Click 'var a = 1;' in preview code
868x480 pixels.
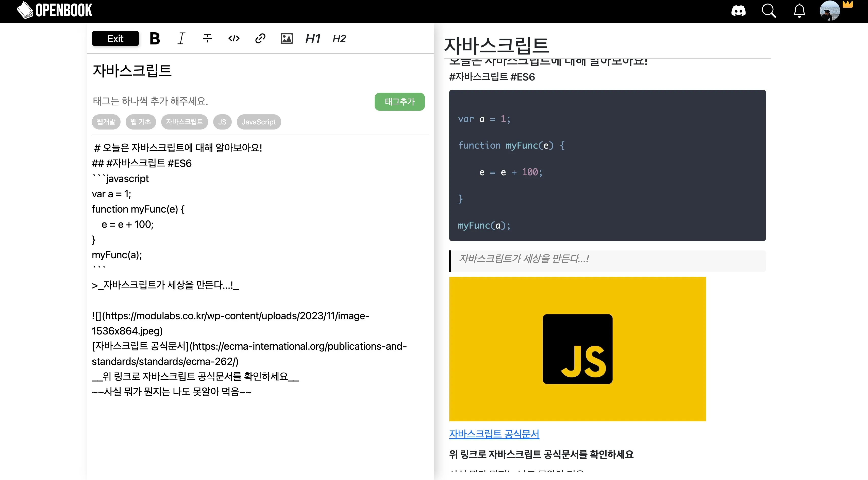pyautogui.click(x=484, y=119)
